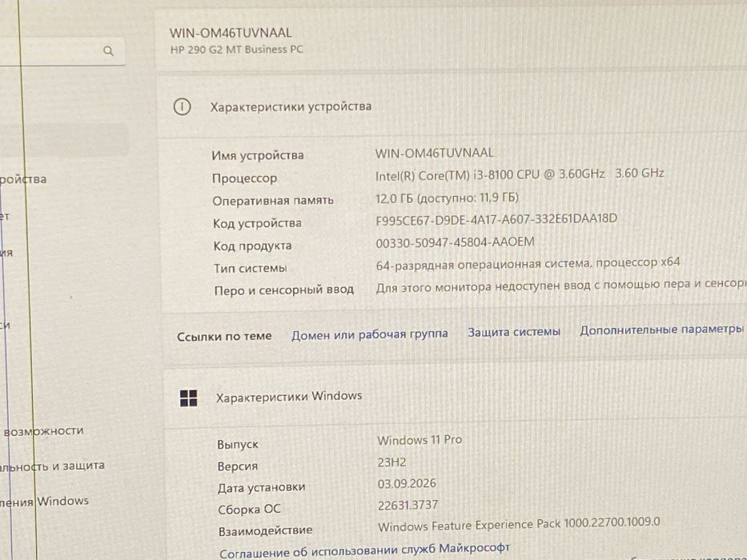The width and height of the screenshot is (747, 560).
Task: Click the HP 290 G2 MT Business PC text
Action: (x=237, y=50)
